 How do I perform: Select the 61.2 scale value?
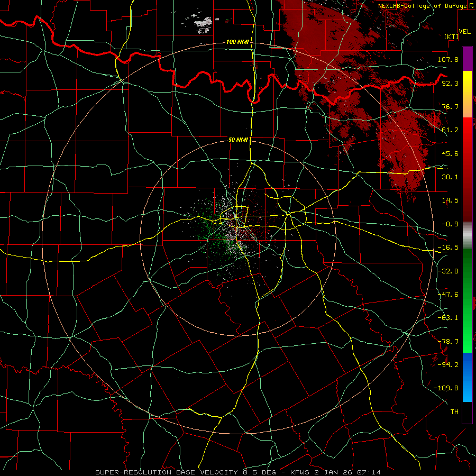pyautogui.click(x=450, y=130)
